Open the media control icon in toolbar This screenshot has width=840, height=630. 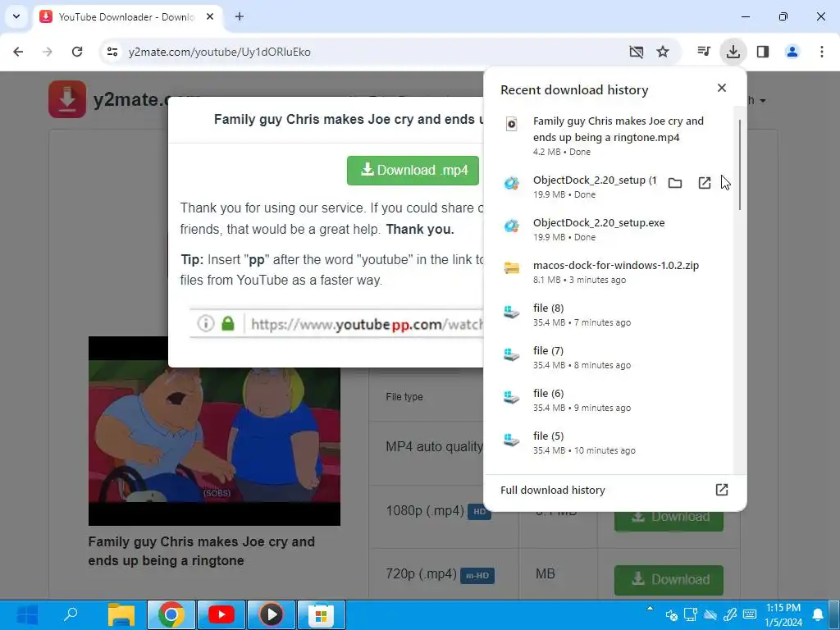pos(703,52)
